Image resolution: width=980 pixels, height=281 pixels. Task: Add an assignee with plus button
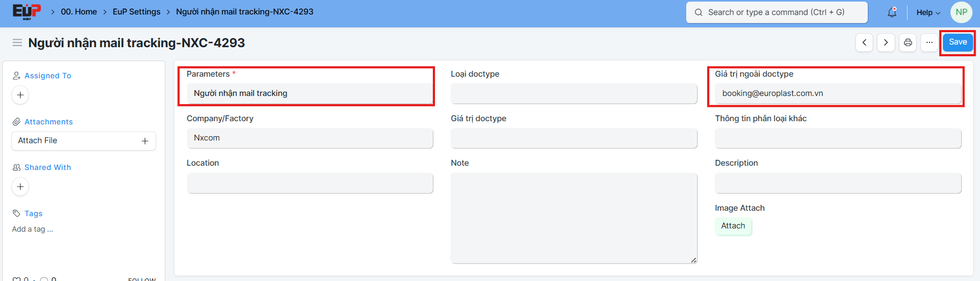point(20,95)
